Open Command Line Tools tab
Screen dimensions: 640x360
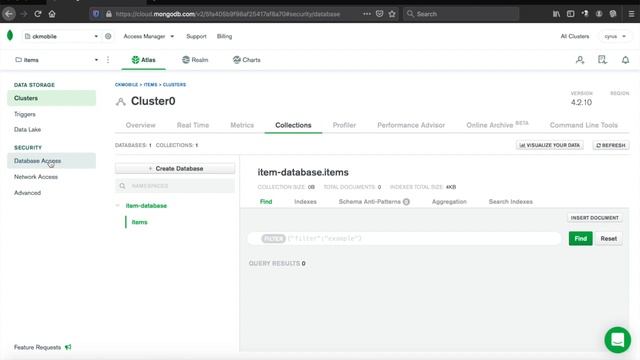[x=584, y=125]
